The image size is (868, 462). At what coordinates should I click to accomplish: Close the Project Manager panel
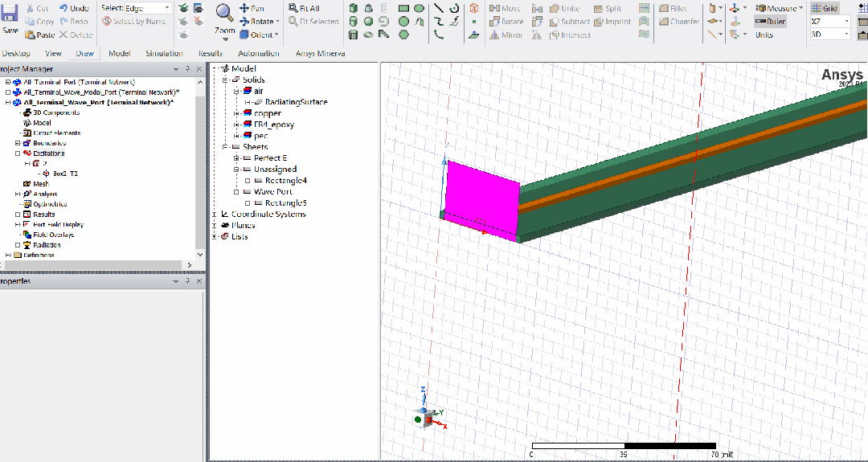click(x=199, y=69)
